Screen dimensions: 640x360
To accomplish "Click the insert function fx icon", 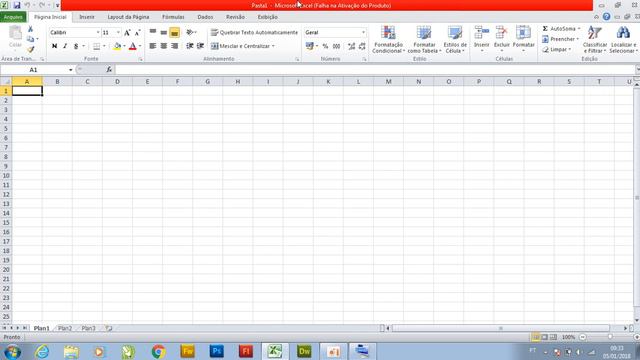I will click(x=109, y=70).
